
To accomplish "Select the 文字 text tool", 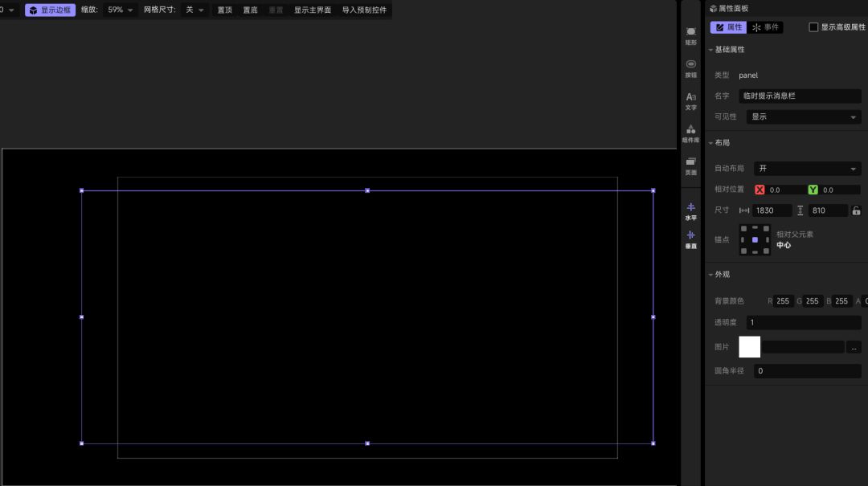I will point(691,101).
